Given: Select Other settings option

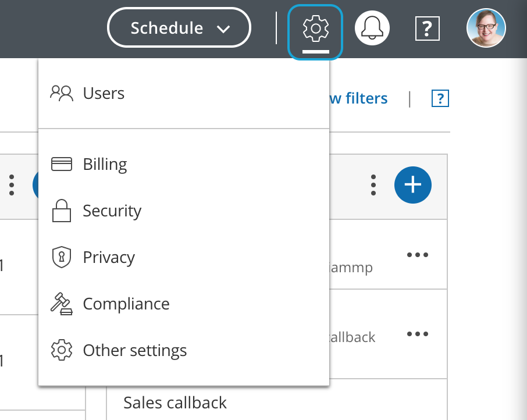Looking at the screenshot, I should [x=134, y=351].
